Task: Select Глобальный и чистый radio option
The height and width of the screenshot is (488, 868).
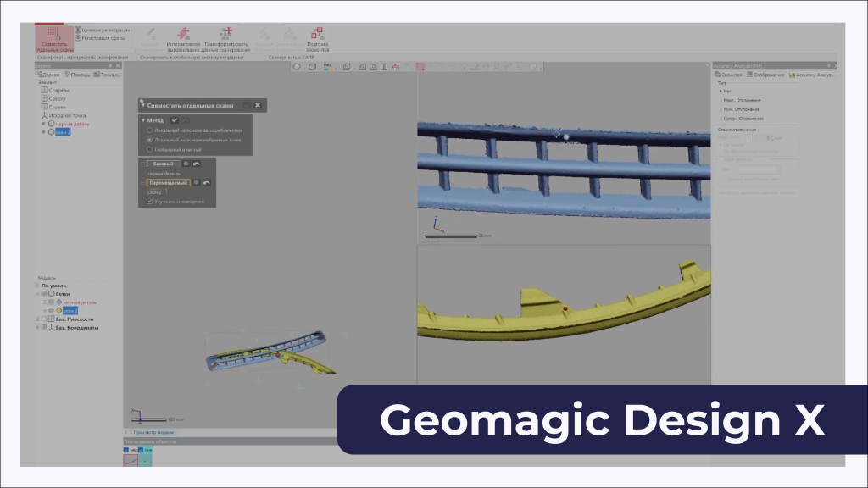Action: point(150,149)
